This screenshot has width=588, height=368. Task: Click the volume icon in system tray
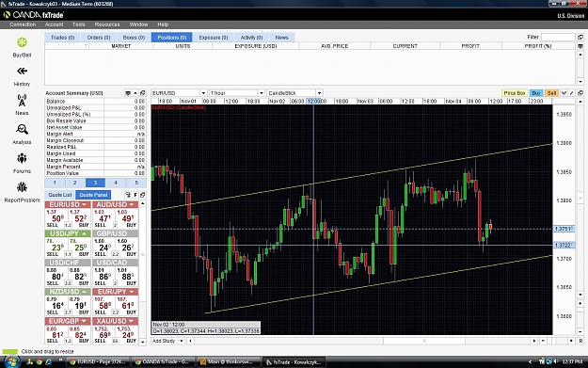[x=556, y=361]
